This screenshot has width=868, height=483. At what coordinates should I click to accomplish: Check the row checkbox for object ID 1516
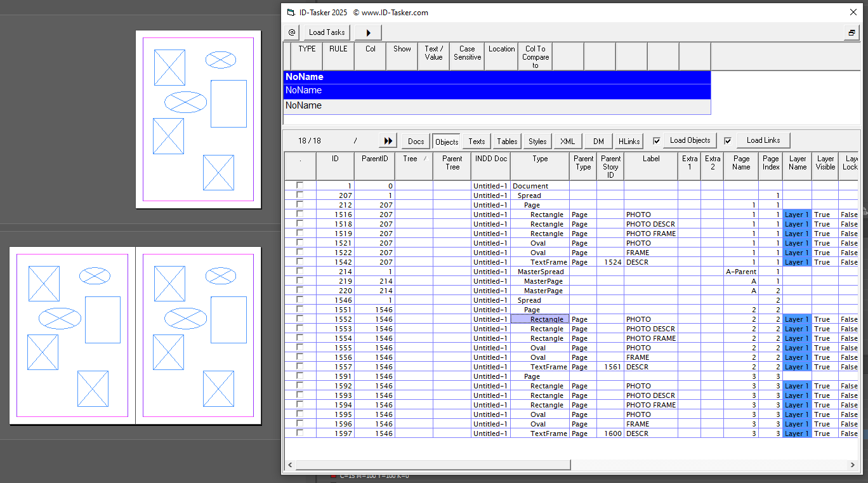(299, 214)
